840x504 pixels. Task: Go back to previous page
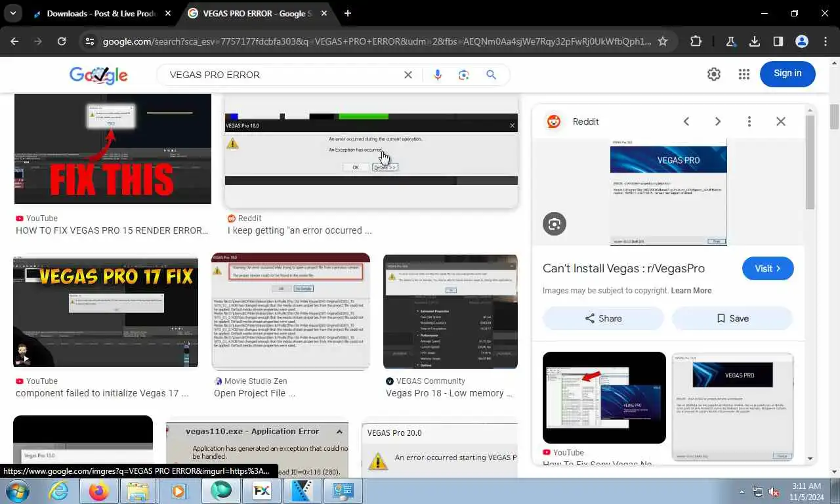(x=14, y=41)
